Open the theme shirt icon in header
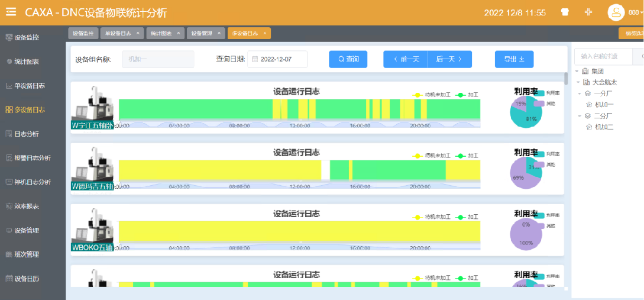This screenshot has width=644, height=300. (x=565, y=12)
